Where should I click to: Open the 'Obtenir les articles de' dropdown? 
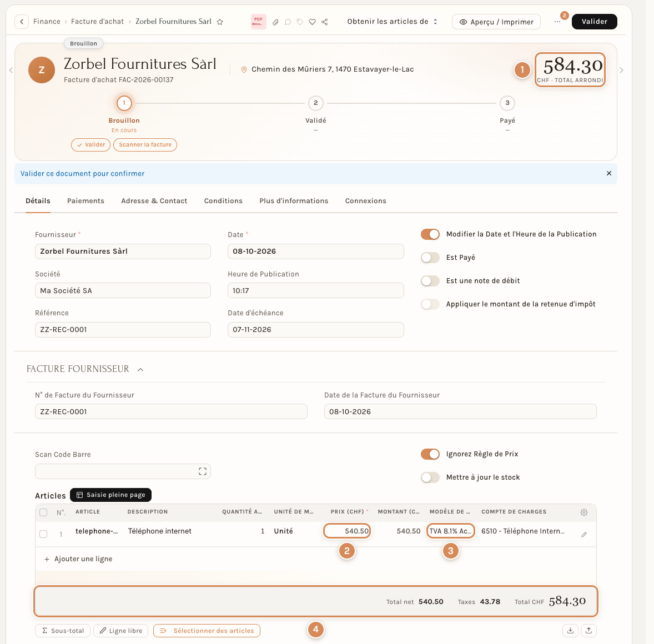392,22
